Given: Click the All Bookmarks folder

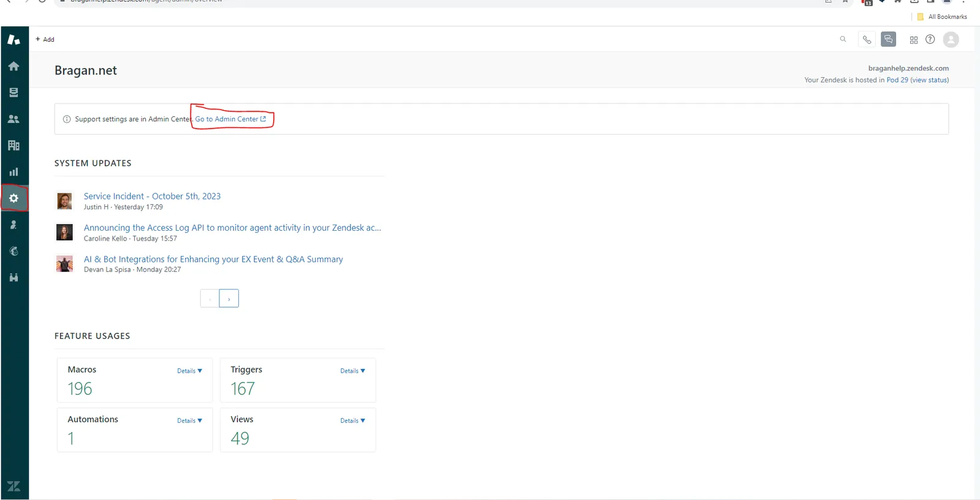Looking at the screenshot, I should pyautogui.click(x=942, y=17).
